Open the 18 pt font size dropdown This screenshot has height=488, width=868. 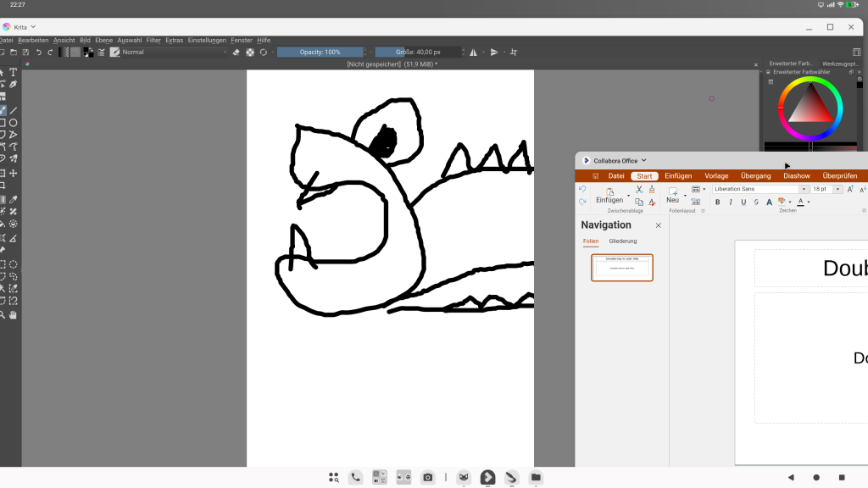[x=837, y=189]
